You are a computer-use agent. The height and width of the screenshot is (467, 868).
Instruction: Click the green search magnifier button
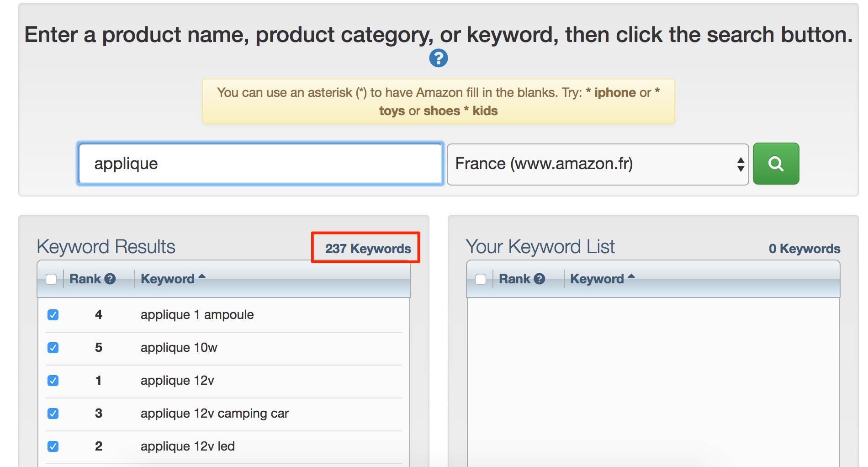[x=776, y=164]
